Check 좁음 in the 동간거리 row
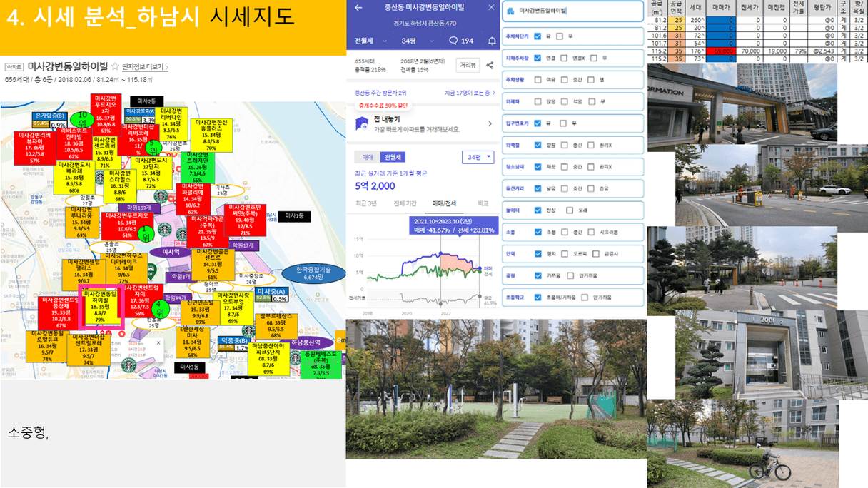This screenshot has height=488, width=868. tap(592, 188)
